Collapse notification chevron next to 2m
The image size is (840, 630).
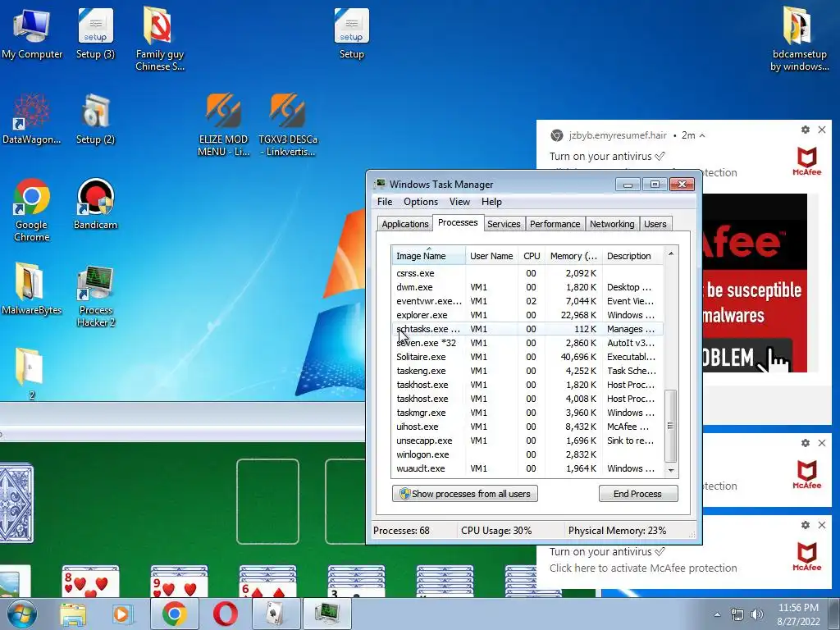pos(702,135)
